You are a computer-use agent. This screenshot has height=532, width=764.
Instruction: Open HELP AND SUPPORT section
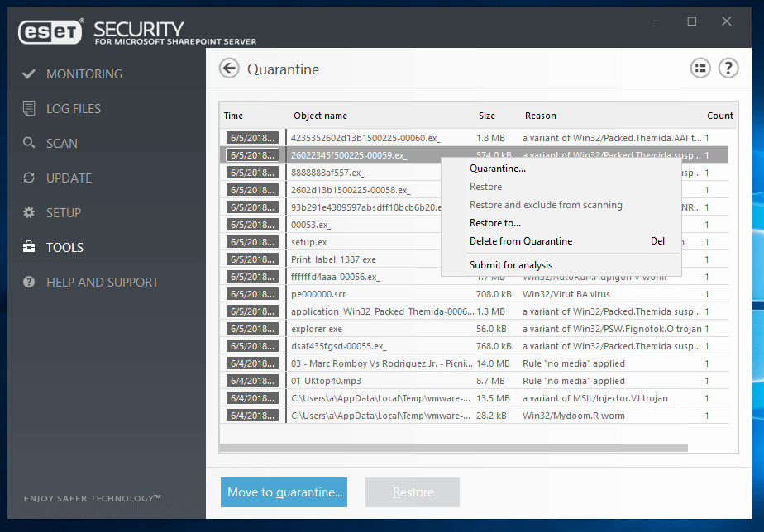pos(103,283)
